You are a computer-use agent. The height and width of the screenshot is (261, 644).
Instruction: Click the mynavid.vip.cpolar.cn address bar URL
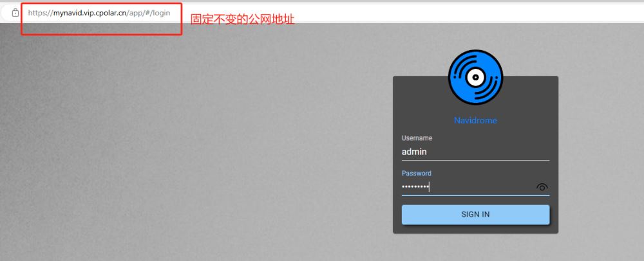coord(99,13)
